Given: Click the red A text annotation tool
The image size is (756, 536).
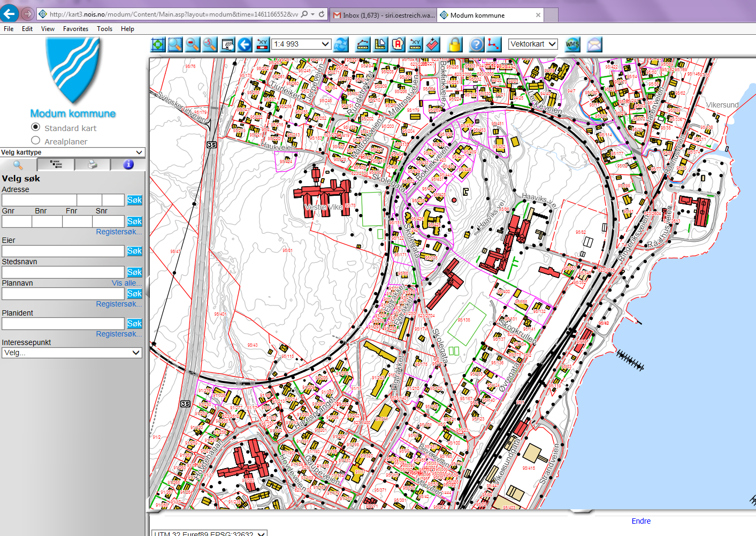Looking at the screenshot, I should 398,44.
